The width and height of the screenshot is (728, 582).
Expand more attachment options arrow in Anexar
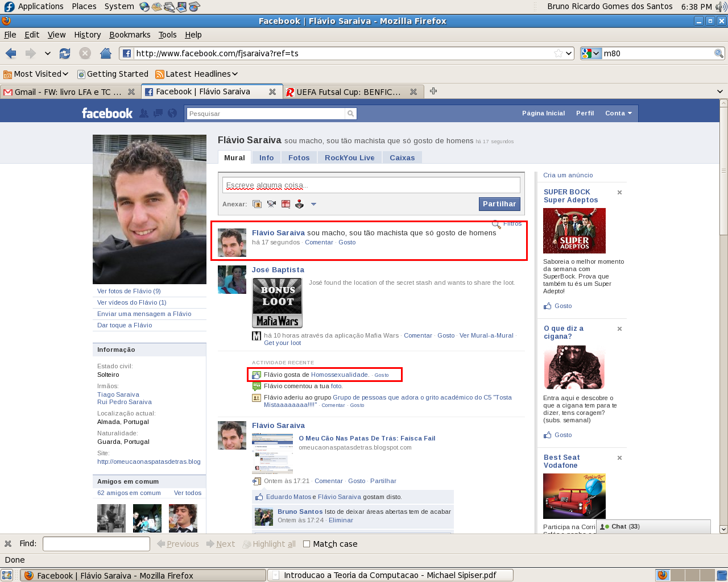(x=313, y=205)
